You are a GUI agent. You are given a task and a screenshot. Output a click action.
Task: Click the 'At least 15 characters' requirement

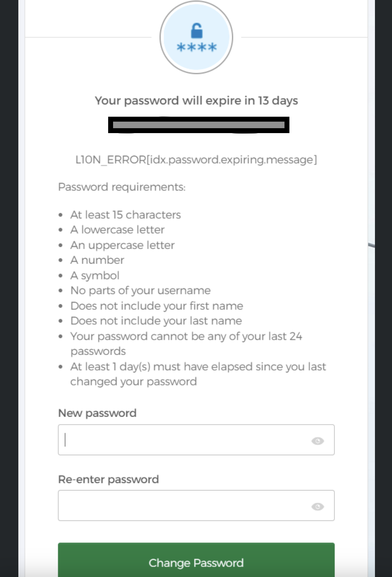(x=126, y=215)
